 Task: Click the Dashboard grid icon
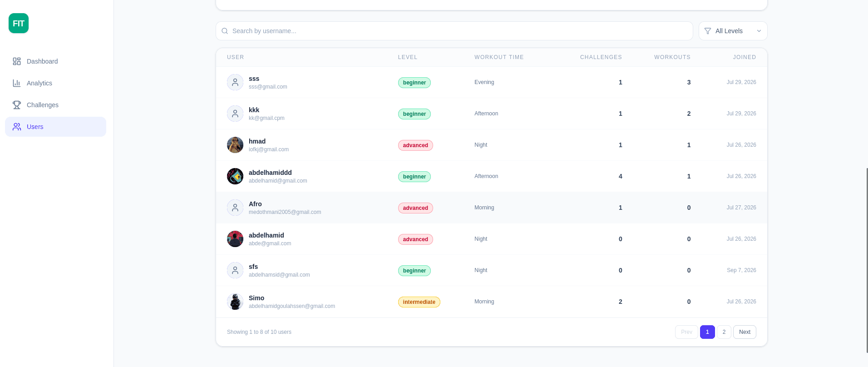(x=17, y=61)
